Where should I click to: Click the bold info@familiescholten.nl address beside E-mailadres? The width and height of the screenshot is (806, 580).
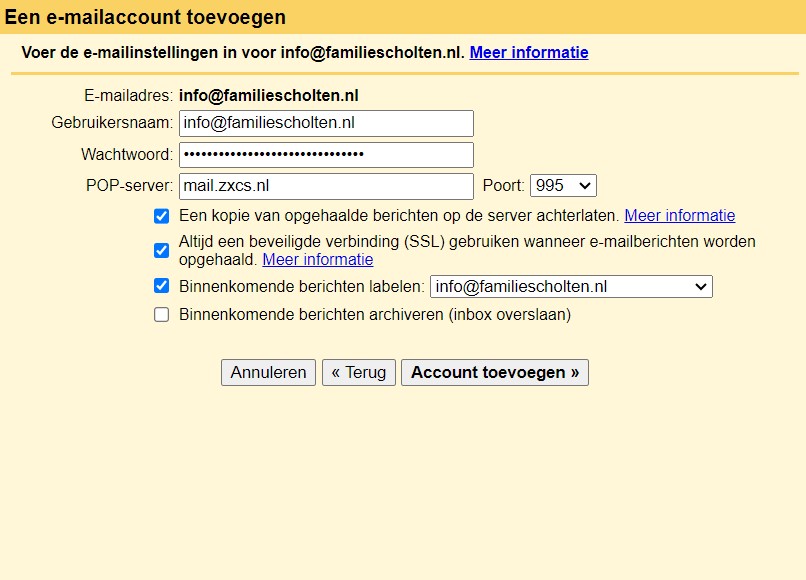269,96
